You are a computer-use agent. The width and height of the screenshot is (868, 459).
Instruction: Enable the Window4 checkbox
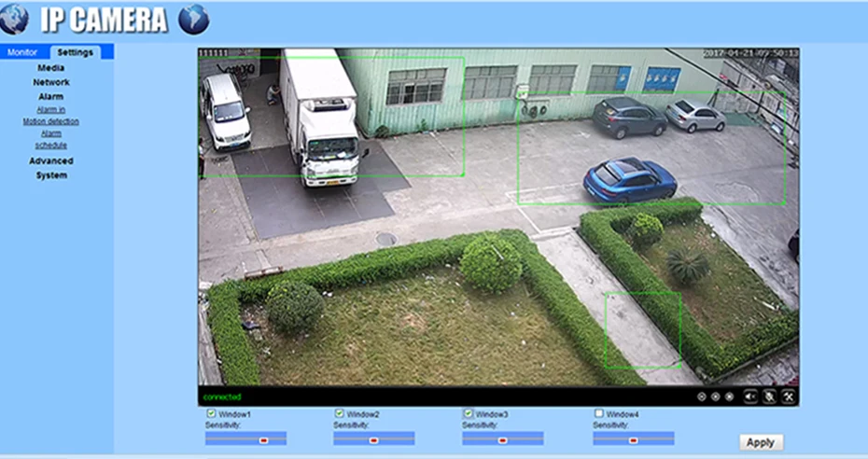click(x=598, y=413)
